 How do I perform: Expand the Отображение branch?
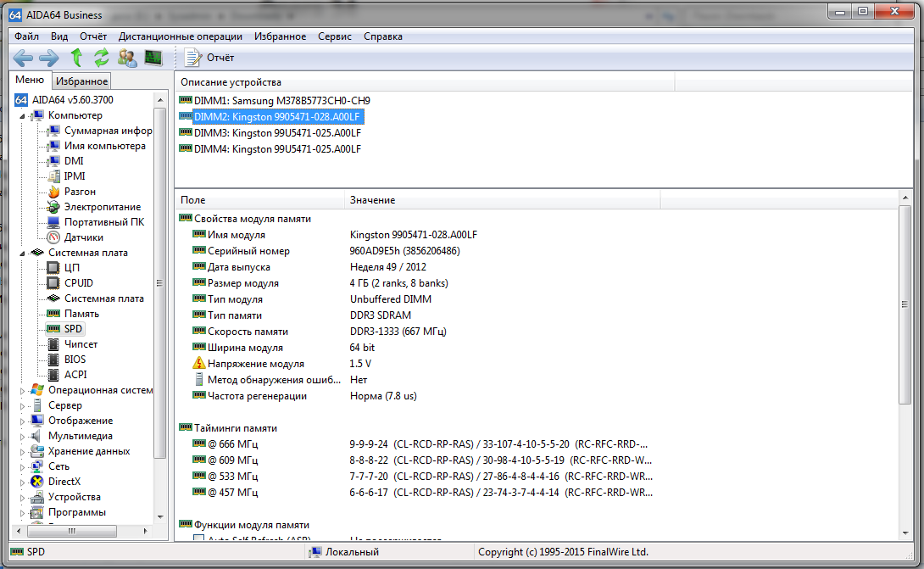click(x=22, y=421)
